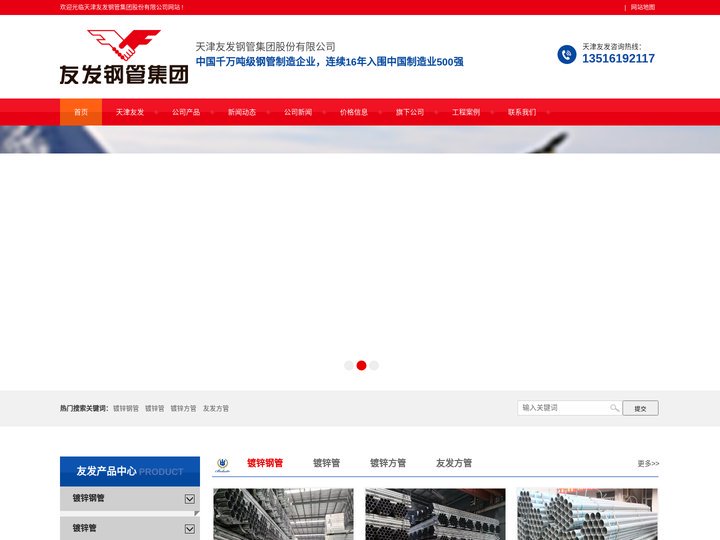The height and width of the screenshot is (540, 720).
Task: Open the 联系我们 navigation item
Action: pyautogui.click(x=522, y=112)
